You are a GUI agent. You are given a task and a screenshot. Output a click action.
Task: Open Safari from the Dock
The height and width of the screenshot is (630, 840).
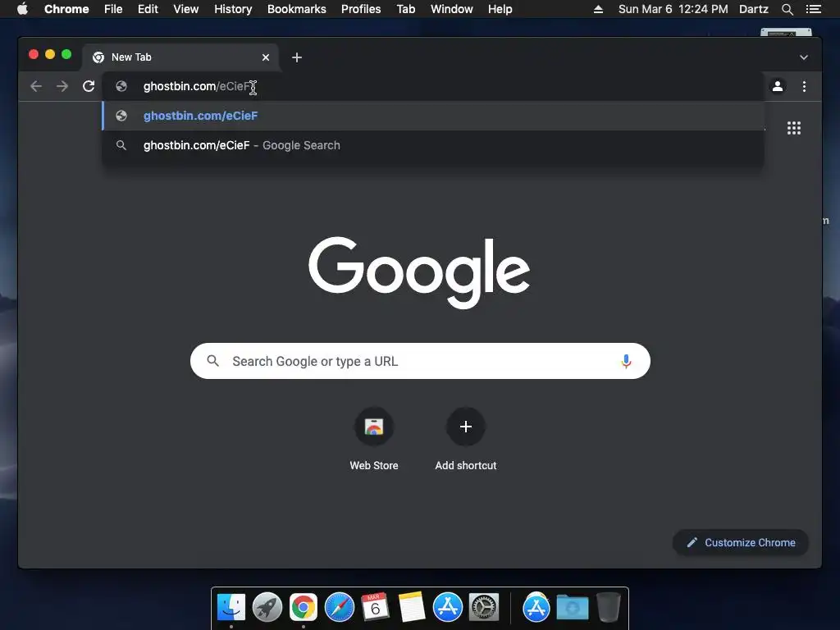tap(340, 607)
